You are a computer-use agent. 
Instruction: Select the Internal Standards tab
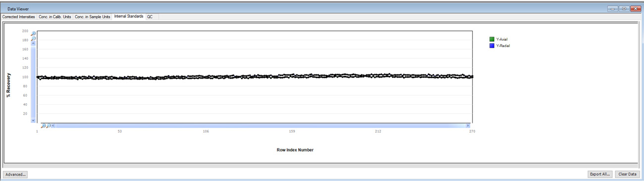129,16
